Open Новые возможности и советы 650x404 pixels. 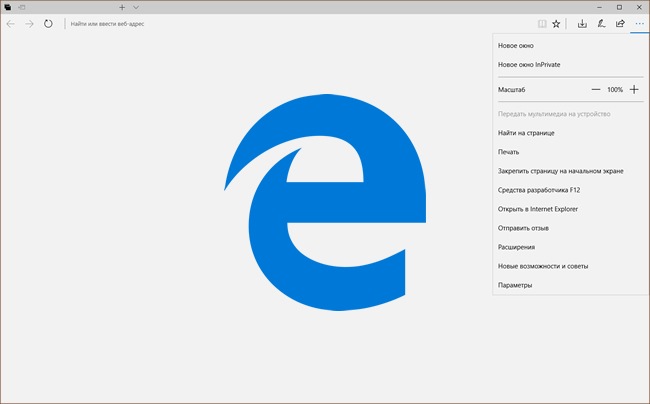568,266
